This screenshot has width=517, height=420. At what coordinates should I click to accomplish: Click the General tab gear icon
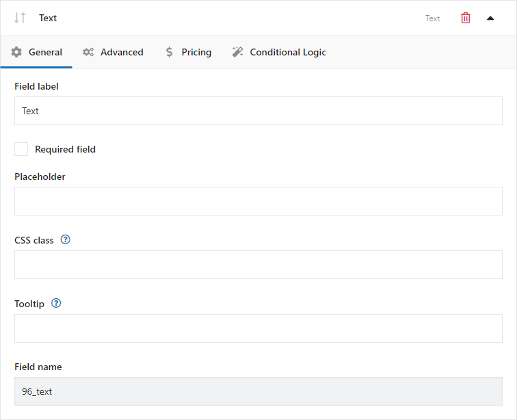click(x=16, y=52)
